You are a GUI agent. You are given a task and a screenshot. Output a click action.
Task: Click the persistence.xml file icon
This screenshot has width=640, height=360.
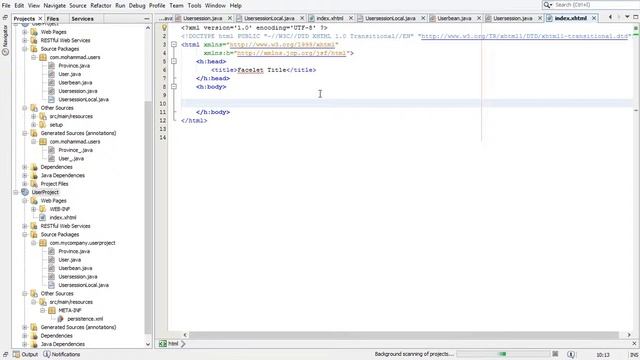[x=60, y=319]
